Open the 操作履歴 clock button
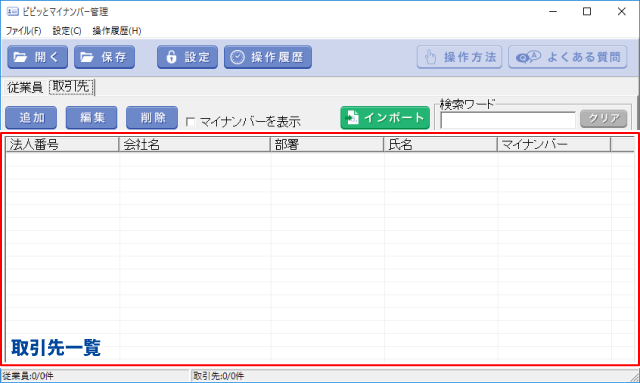Screen dimensions: 640x383 tap(268, 57)
